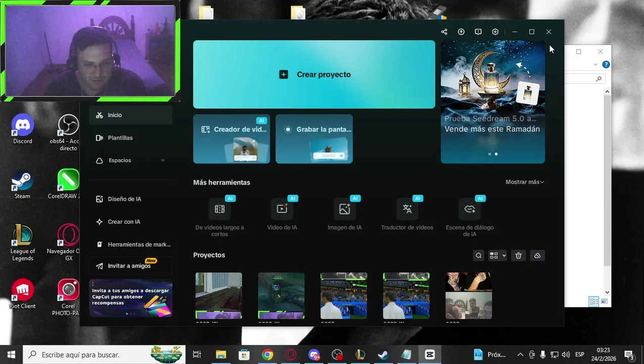Show hidden system tray icons
Viewport: 644px width, 364px height.
coord(520,354)
